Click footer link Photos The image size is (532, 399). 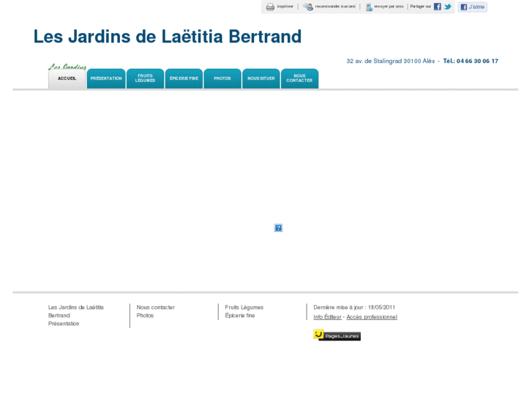point(145,316)
